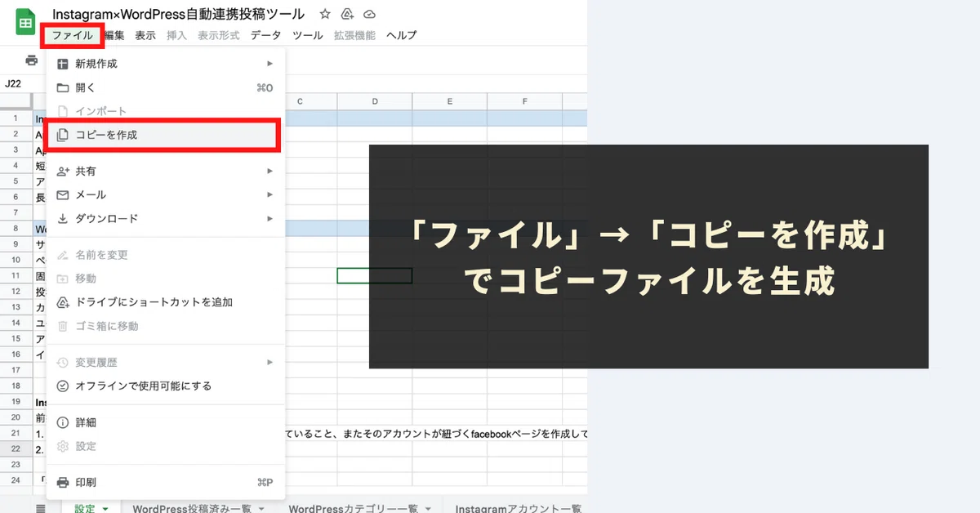This screenshot has width=980, height=513.
Task: Star the document with the star icon
Action: 325,14
